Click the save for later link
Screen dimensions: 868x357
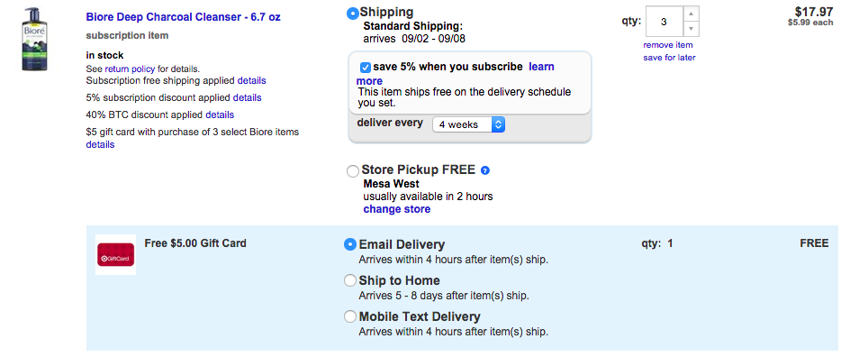point(669,58)
